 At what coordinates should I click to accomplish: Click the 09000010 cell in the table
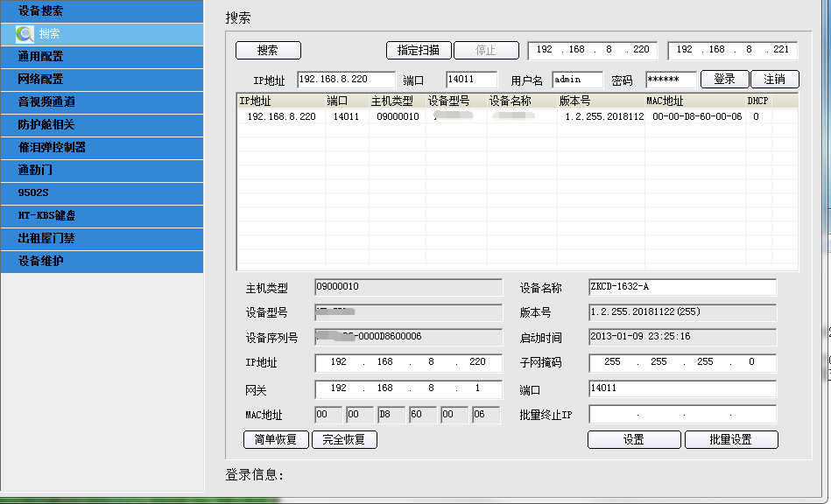point(398,116)
